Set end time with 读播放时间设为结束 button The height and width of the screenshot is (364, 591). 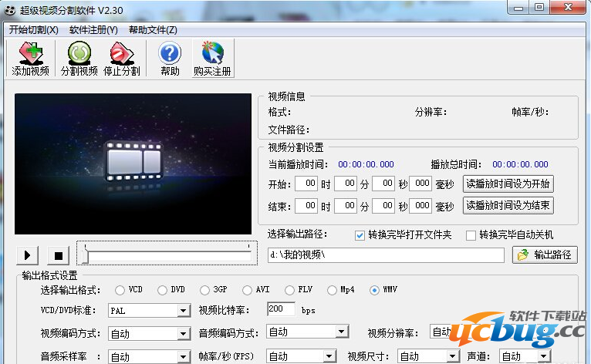pos(508,206)
